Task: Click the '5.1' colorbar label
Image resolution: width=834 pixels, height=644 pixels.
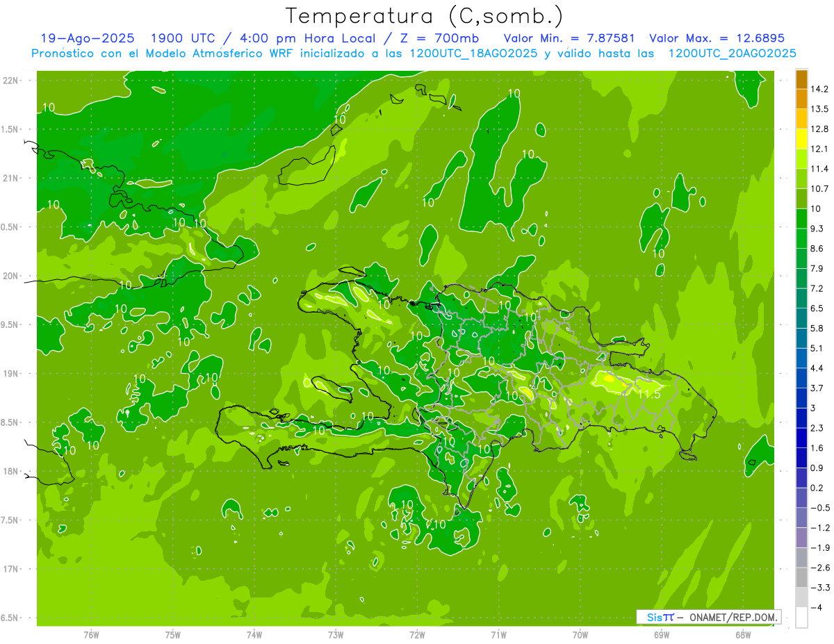Action: pos(817,348)
